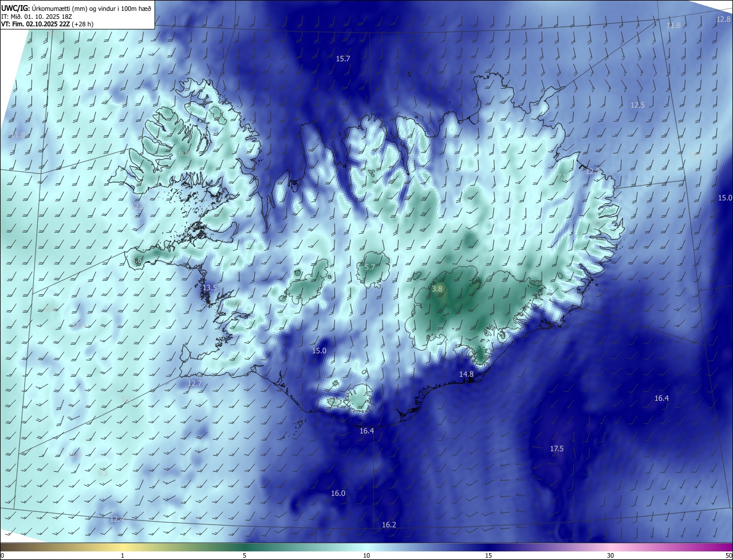
Task: Click the color scale tick labeled 10
Action: [366, 555]
